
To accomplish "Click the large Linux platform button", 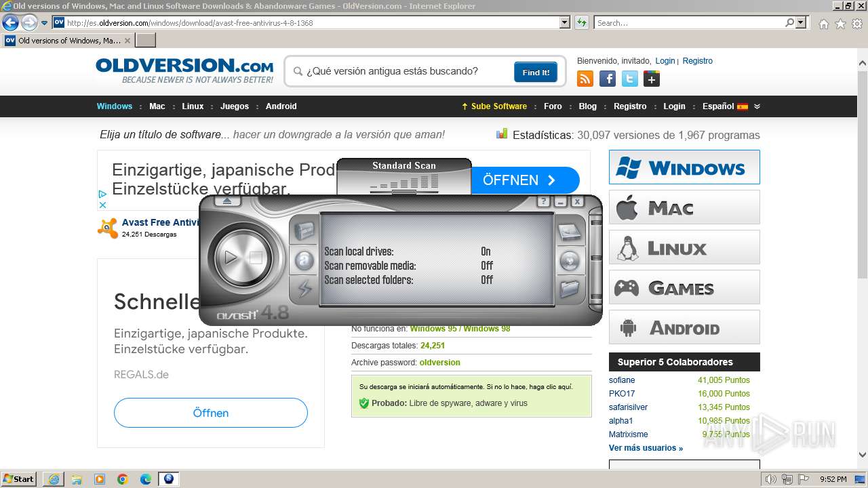I will [684, 247].
